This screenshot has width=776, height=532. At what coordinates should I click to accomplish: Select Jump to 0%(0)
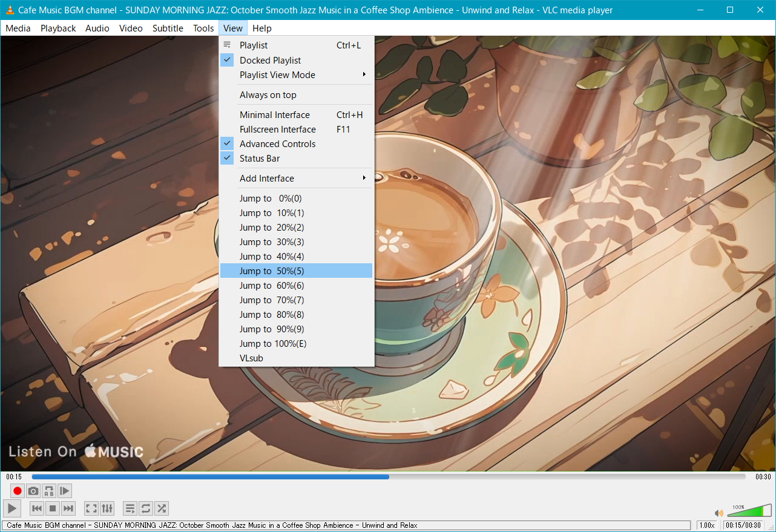296,198
